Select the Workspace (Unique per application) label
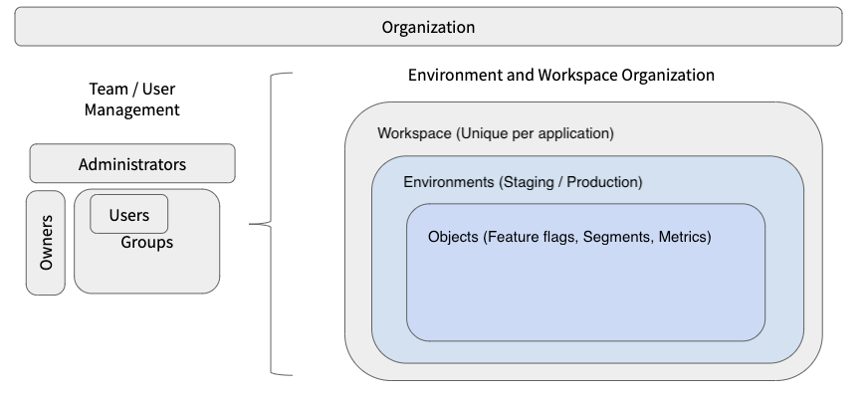The width and height of the screenshot is (868, 396). 496,133
